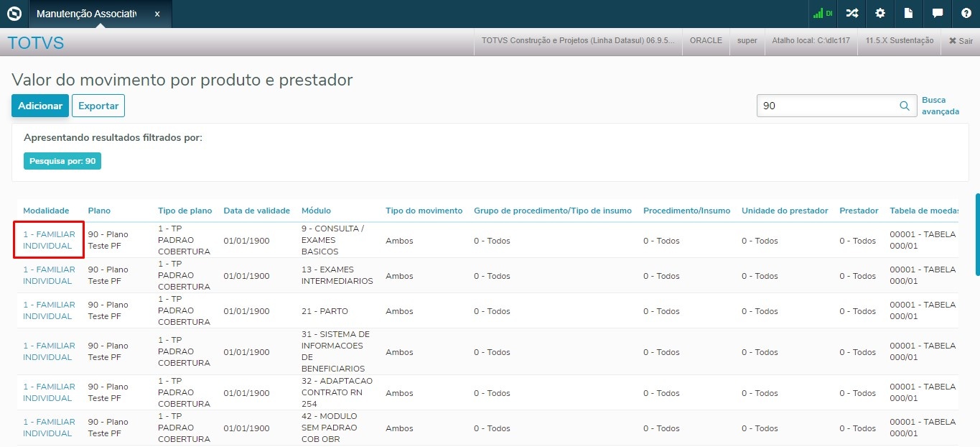Viewport: 980px width, 447px height.
Task: Click the TOTVS brand text
Action: 36,43
